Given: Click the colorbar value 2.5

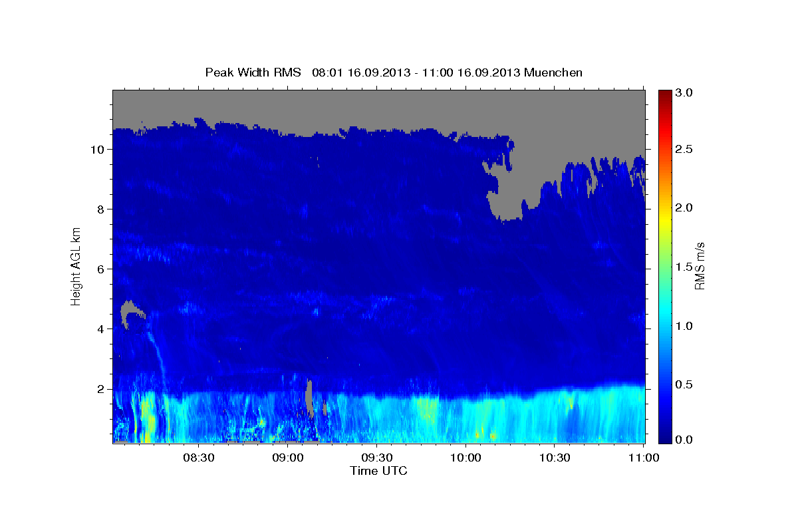Looking at the screenshot, I should tap(686, 149).
